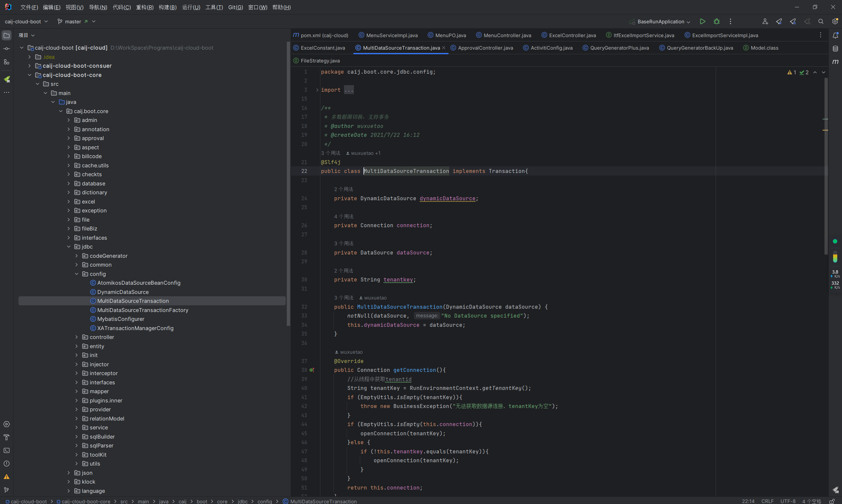This screenshot has height=504, width=842.
Task: Open the Git tool window
Action: pos(7,490)
